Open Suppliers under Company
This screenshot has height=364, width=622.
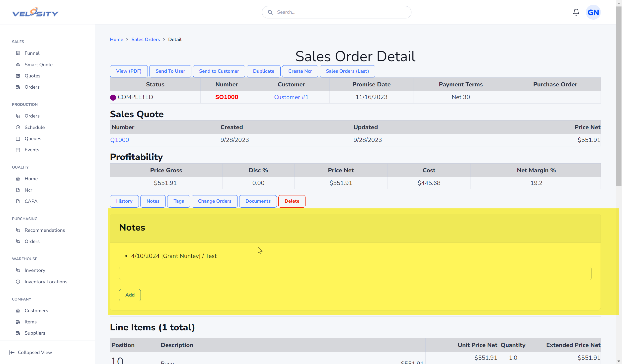(35, 333)
